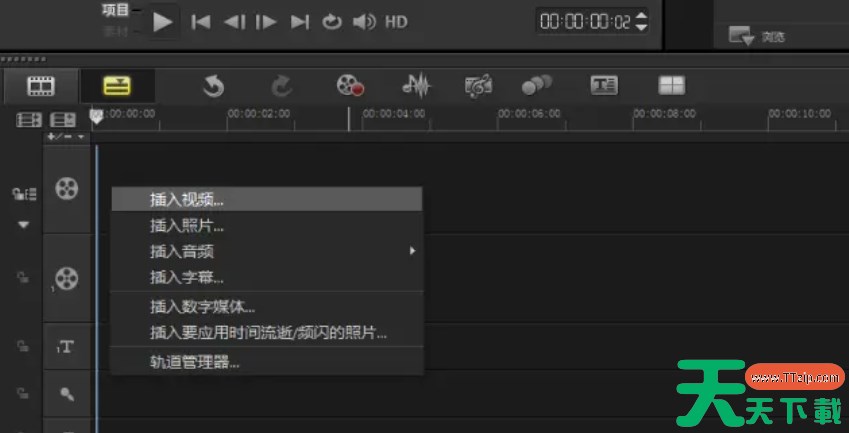Expand the 插入音频 submenu arrow
The width and height of the screenshot is (849, 433).
[x=413, y=251]
